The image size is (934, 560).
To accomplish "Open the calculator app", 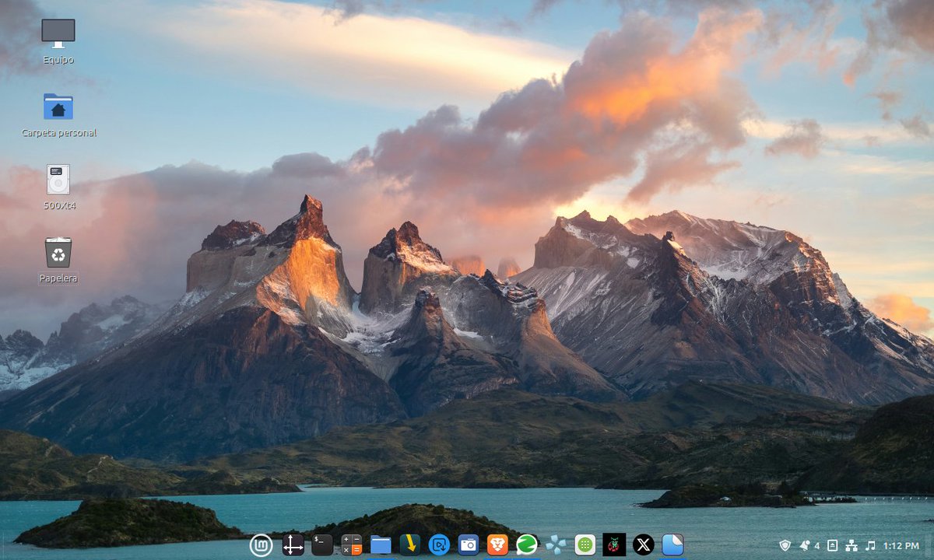I will coord(352,544).
